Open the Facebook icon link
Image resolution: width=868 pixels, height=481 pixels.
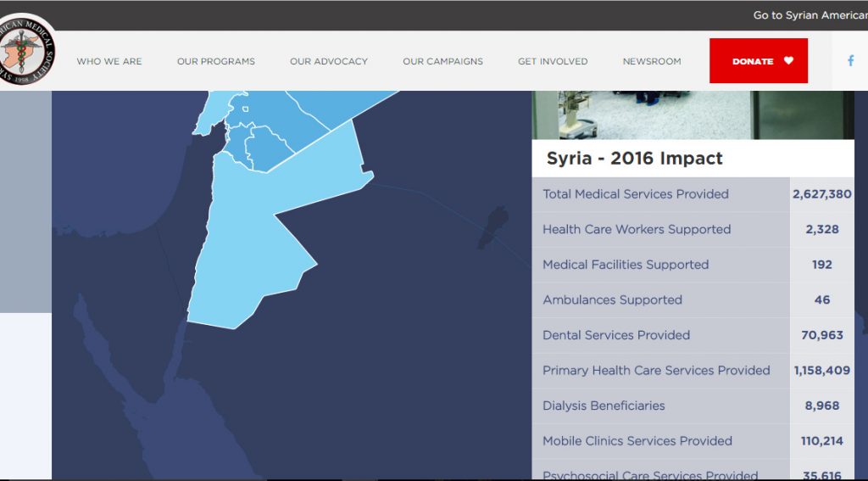(850, 60)
